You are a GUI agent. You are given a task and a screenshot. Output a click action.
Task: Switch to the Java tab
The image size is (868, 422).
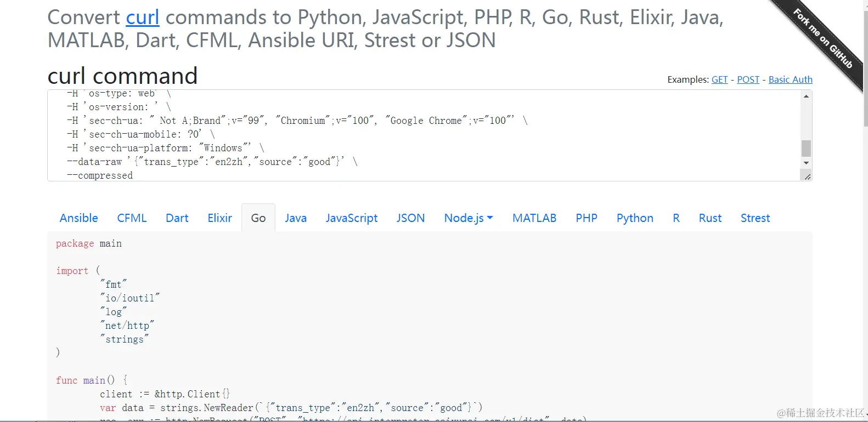pyautogui.click(x=296, y=218)
